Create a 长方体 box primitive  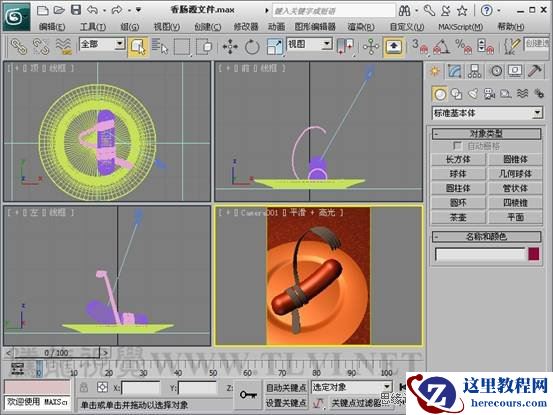[x=458, y=159]
